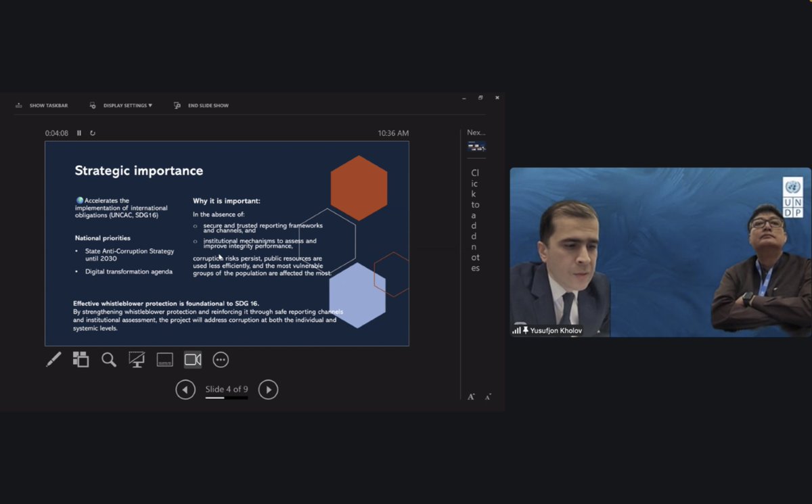Click the 'National priorities' heading on slide
The width and height of the screenshot is (812, 504).
[103, 238]
